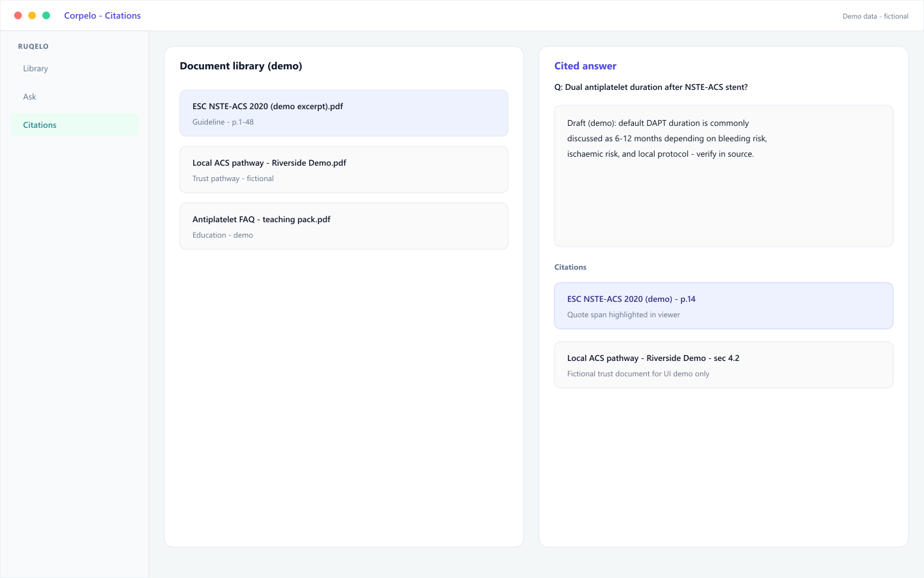Click the 'Citations' section label above the citation list
924x578 pixels.
(x=570, y=267)
